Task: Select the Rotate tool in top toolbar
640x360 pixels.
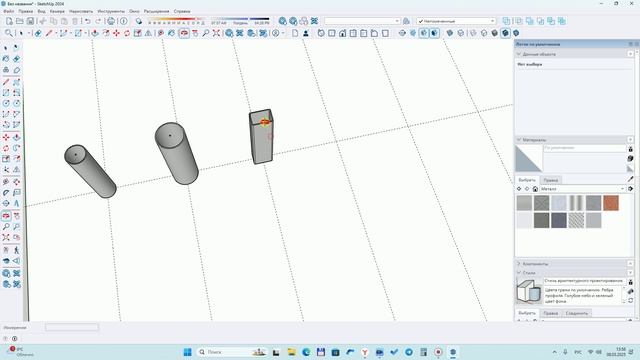Action: pyautogui.click(x=127, y=33)
